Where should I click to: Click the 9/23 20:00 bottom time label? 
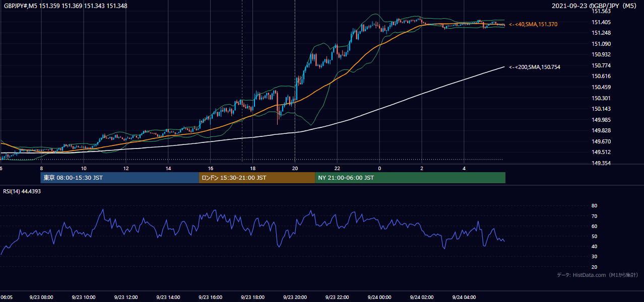pyautogui.click(x=295, y=297)
